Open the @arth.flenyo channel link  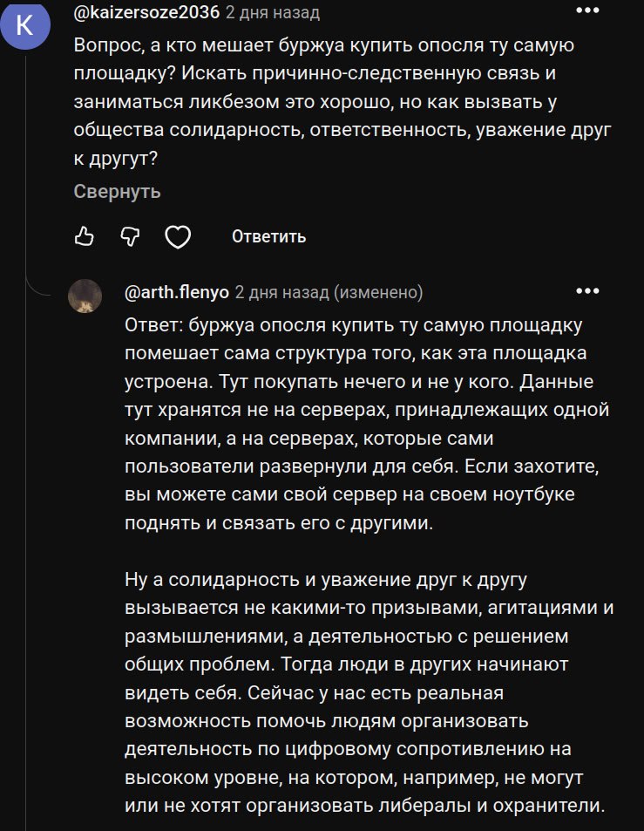[177, 291]
